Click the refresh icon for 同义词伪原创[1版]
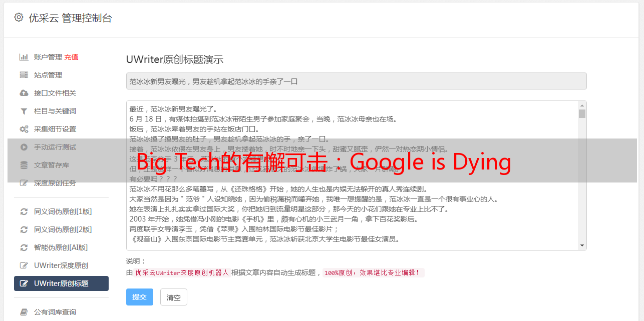This screenshot has width=644, height=321. [x=24, y=211]
